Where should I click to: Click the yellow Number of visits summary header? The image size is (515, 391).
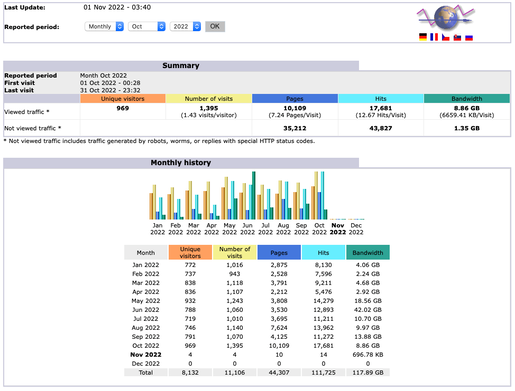click(x=209, y=99)
